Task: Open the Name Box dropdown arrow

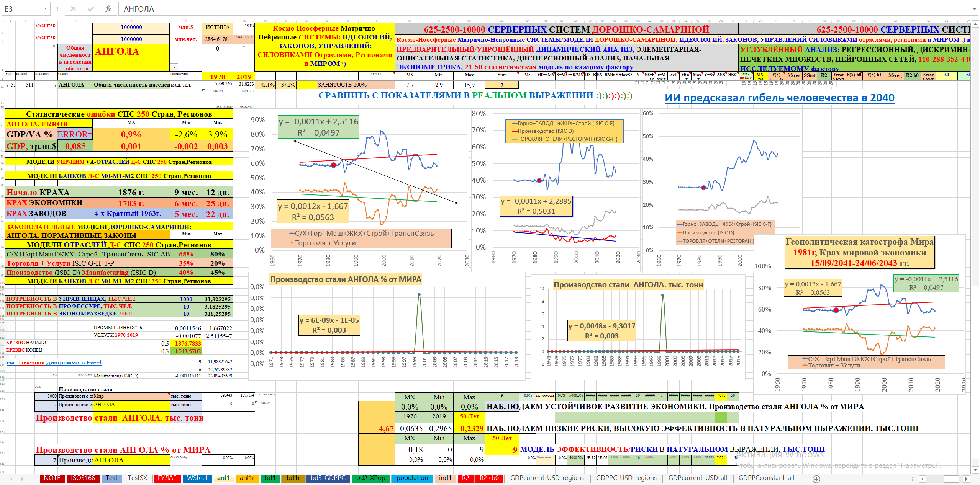Action: coord(46,9)
